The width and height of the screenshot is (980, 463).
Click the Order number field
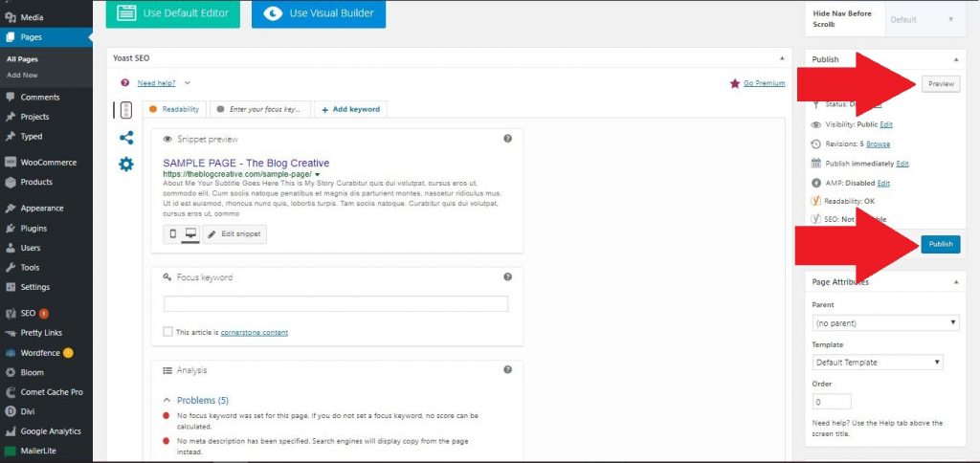pos(832,402)
